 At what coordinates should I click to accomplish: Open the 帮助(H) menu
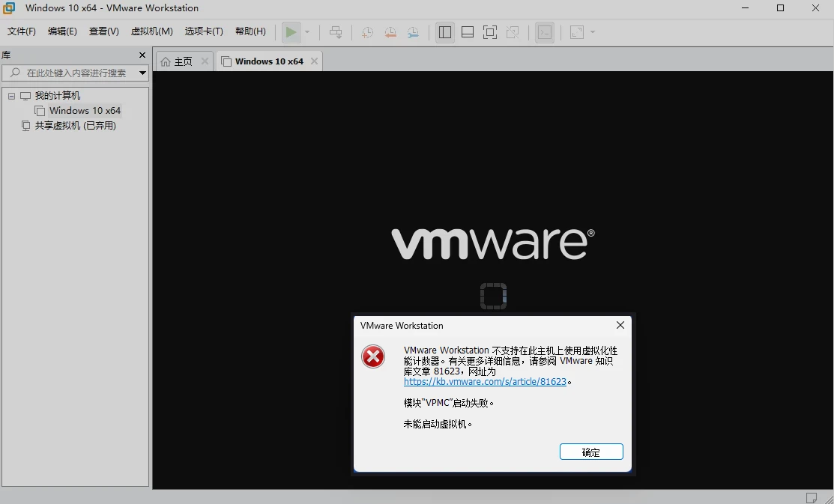click(250, 31)
